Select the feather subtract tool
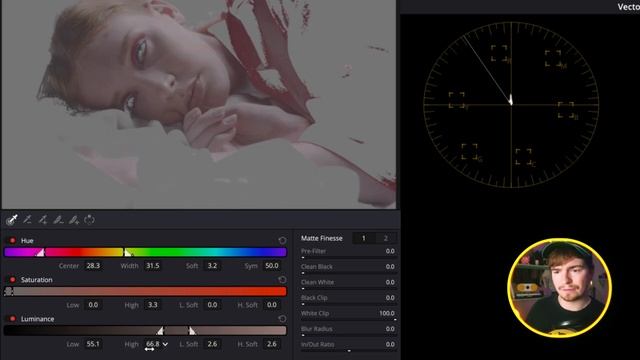 pos(58,220)
